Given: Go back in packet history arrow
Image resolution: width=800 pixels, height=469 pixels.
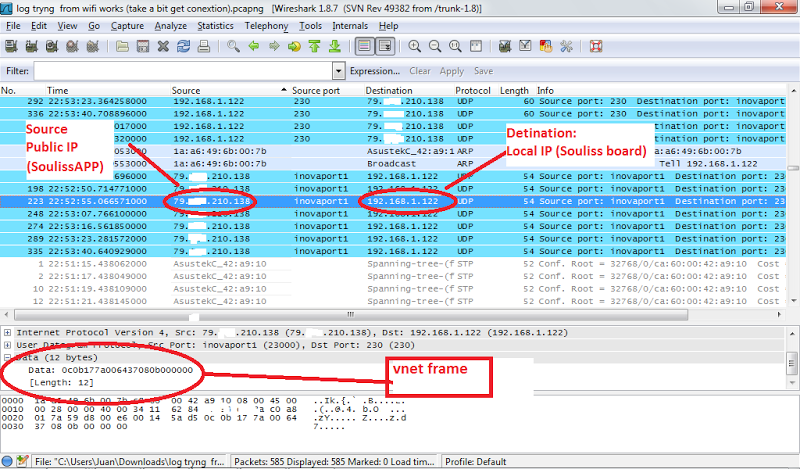Looking at the screenshot, I should tap(254, 46).
